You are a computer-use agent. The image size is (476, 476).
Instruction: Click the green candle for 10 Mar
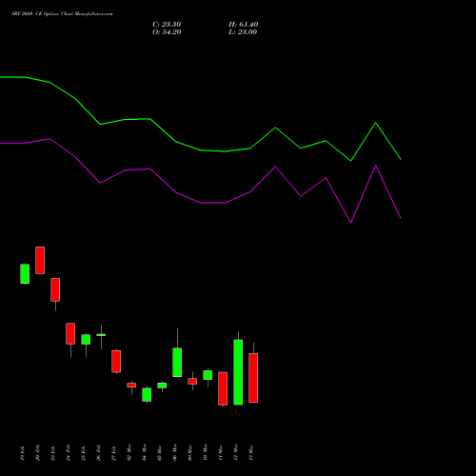pos(208,375)
